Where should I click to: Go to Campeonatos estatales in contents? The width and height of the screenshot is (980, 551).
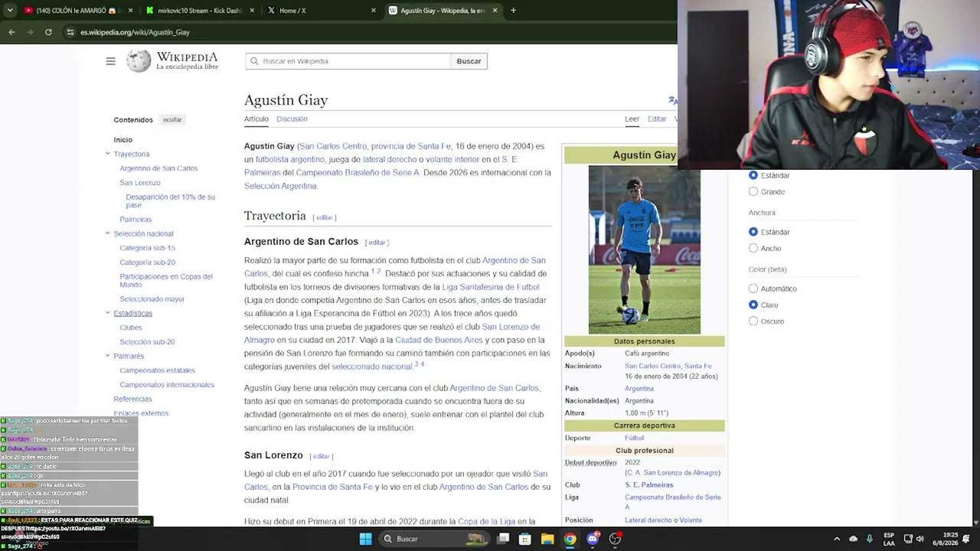[157, 370]
